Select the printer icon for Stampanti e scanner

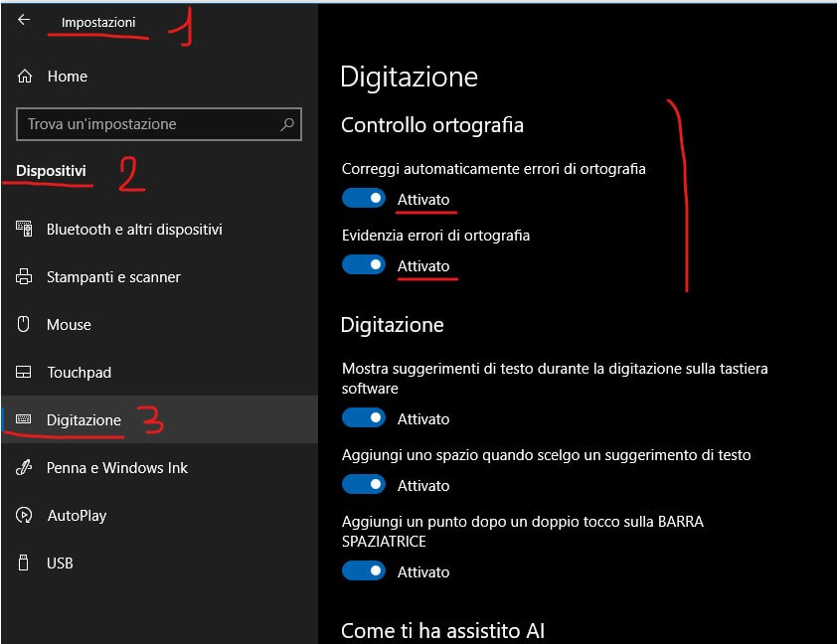[x=25, y=277]
